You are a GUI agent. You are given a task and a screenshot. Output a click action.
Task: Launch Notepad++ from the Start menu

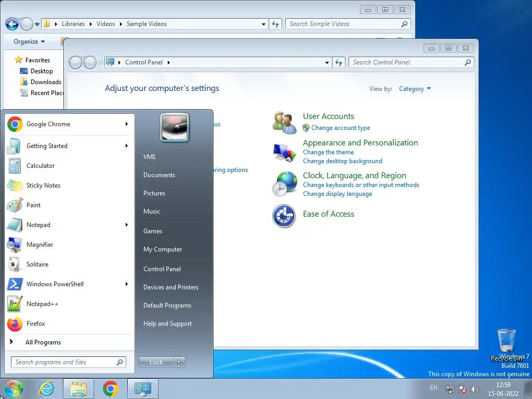click(70, 303)
